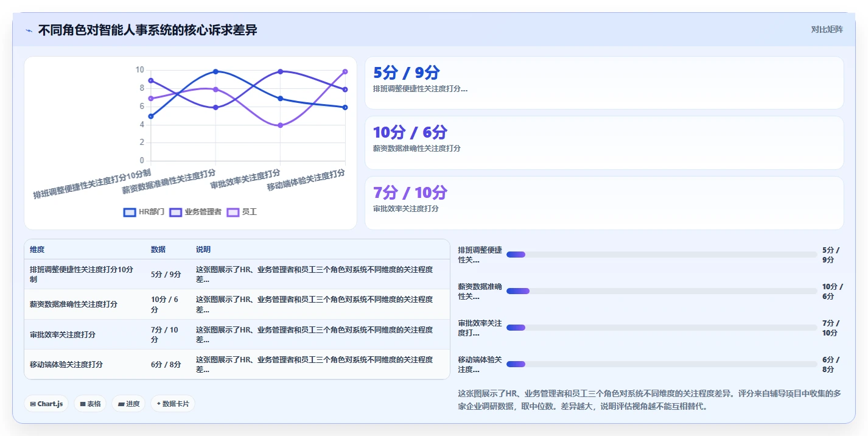This screenshot has height=436, width=868.
Task: Toggle the 员工 legend series
Action: 242,212
